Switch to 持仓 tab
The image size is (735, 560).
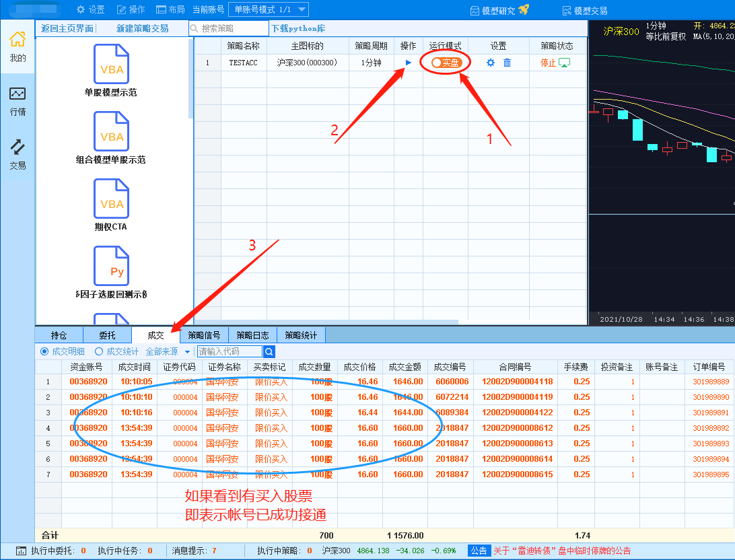coord(59,335)
